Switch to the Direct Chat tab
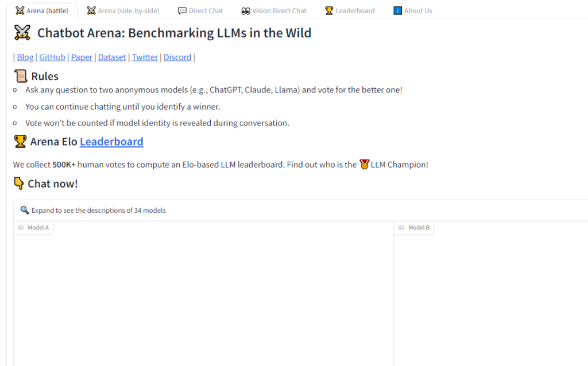Image resolution: width=588 pixels, height=366 pixels. 206,11
